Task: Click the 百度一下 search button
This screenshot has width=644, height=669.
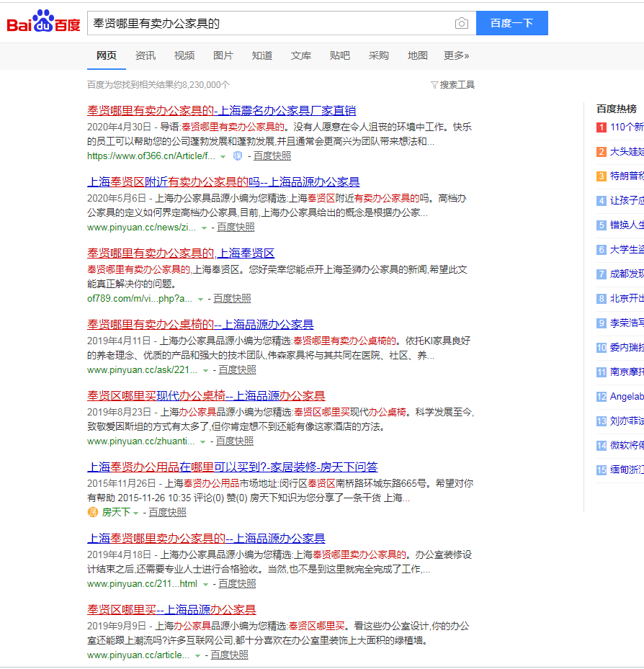Action: 511,22
